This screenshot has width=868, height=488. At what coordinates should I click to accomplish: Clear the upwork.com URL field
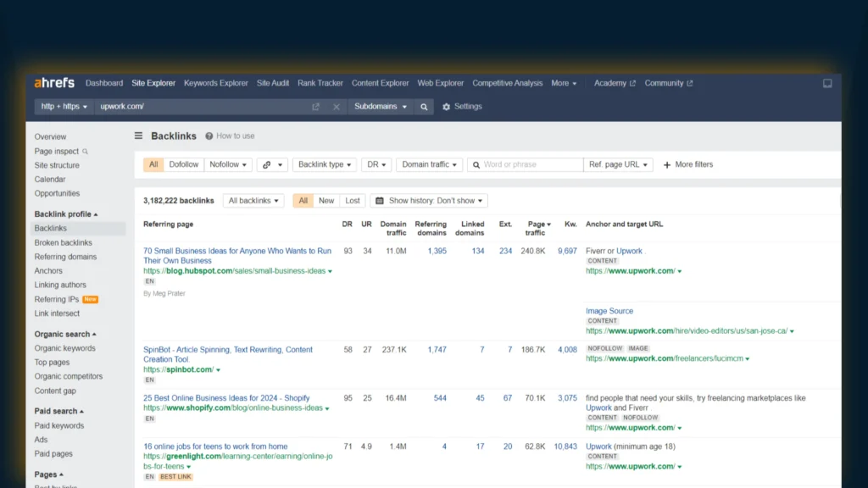[x=336, y=107]
